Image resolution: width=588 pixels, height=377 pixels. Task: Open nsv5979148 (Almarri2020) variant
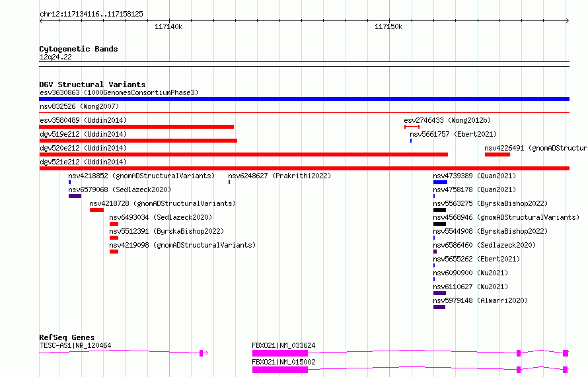coord(480,300)
